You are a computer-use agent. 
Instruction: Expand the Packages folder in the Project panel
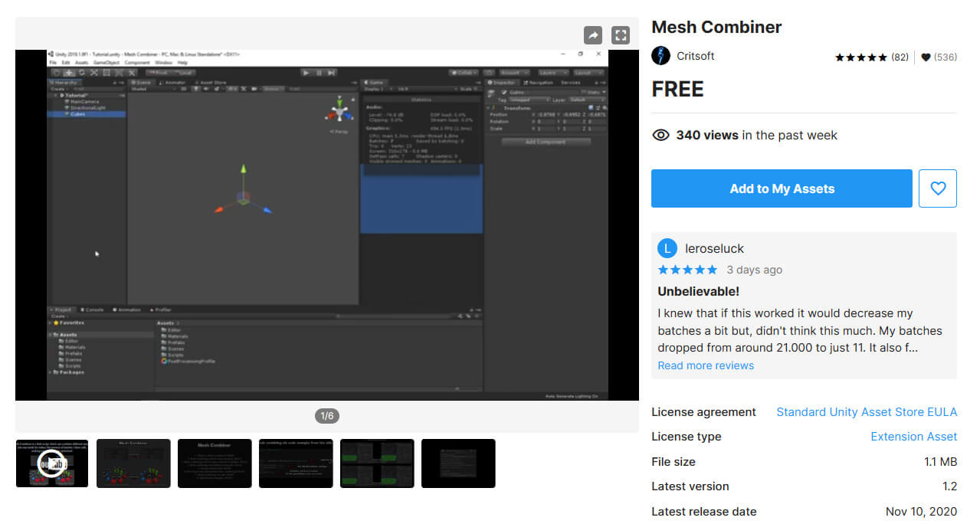[51, 372]
